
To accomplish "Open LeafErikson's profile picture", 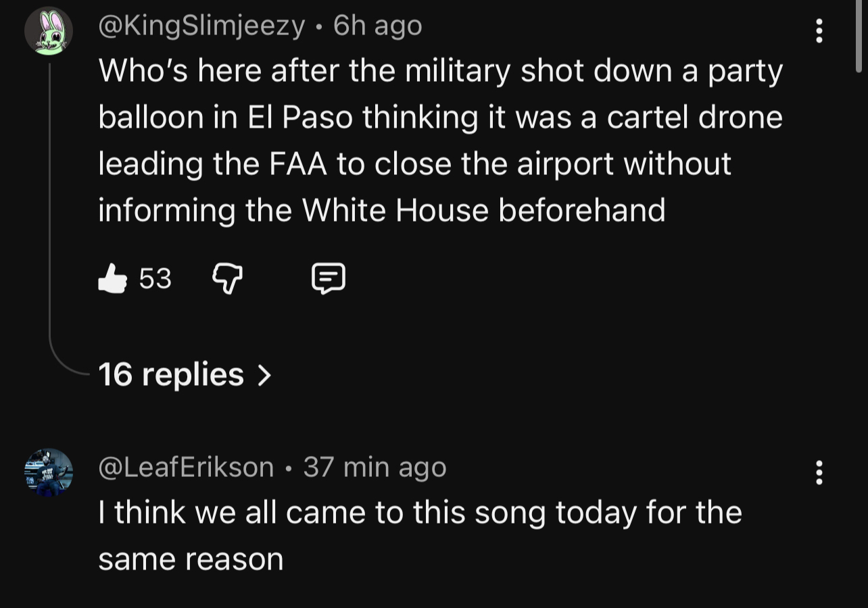I will (49, 472).
